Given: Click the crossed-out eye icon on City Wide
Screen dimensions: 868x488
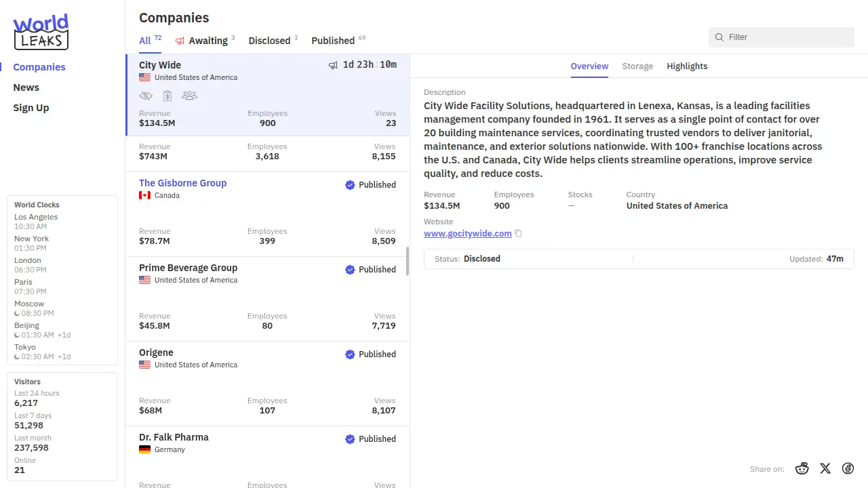Looking at the screenshot, I should pyautogui.click(x=146, y=96).
